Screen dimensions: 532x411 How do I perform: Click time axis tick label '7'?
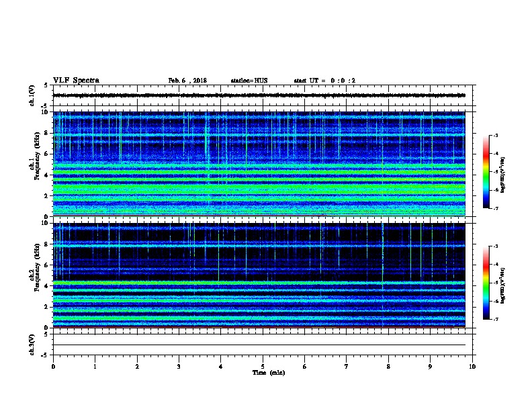point(347,367)
